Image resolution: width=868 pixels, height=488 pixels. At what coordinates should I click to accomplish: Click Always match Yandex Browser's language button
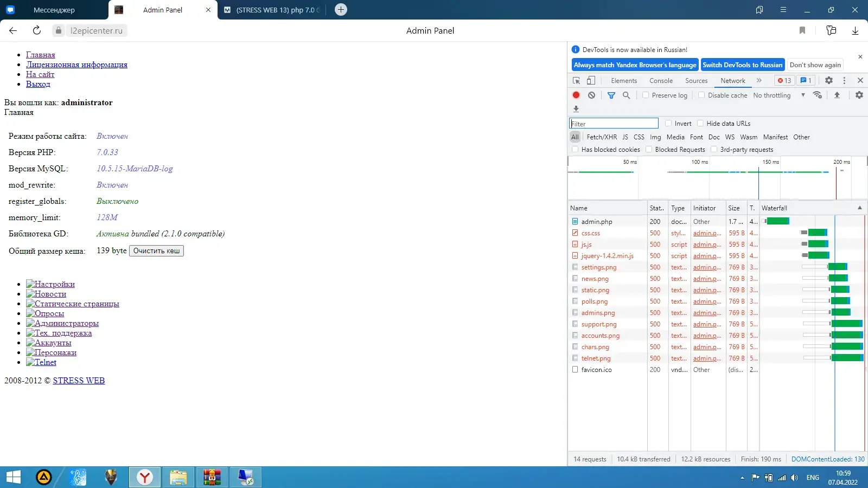click(x=635, y=65)
